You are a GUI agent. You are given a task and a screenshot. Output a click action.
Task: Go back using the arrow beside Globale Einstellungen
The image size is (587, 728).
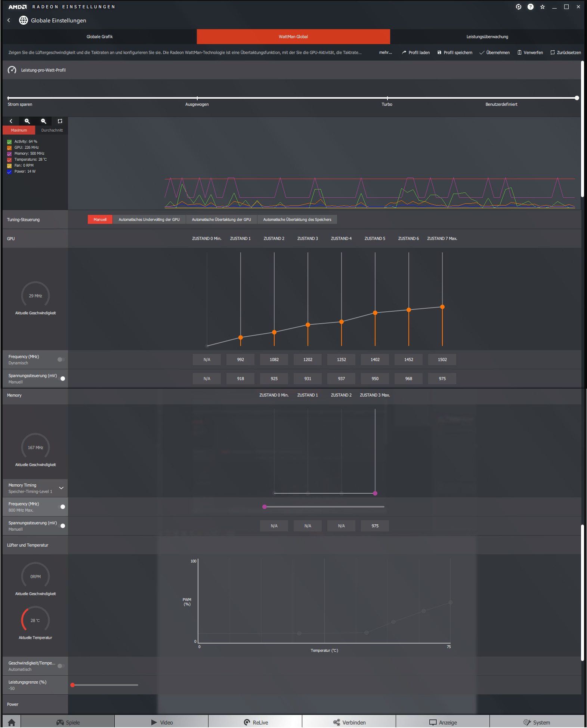[9, 20]
